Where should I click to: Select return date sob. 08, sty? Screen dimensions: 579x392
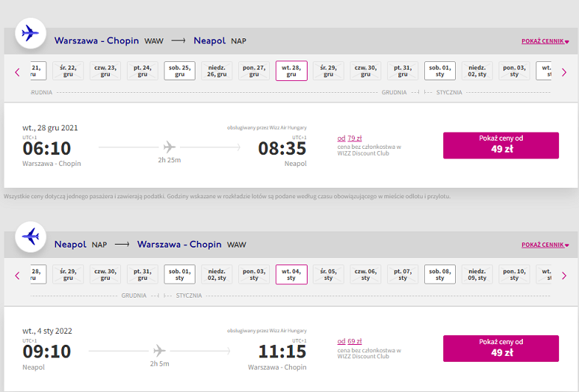(x=440, y=274)
